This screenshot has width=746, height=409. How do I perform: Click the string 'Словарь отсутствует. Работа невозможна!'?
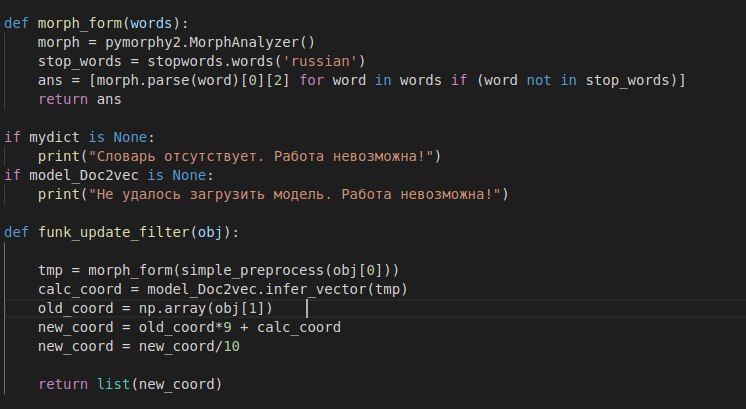click(261, 156)
